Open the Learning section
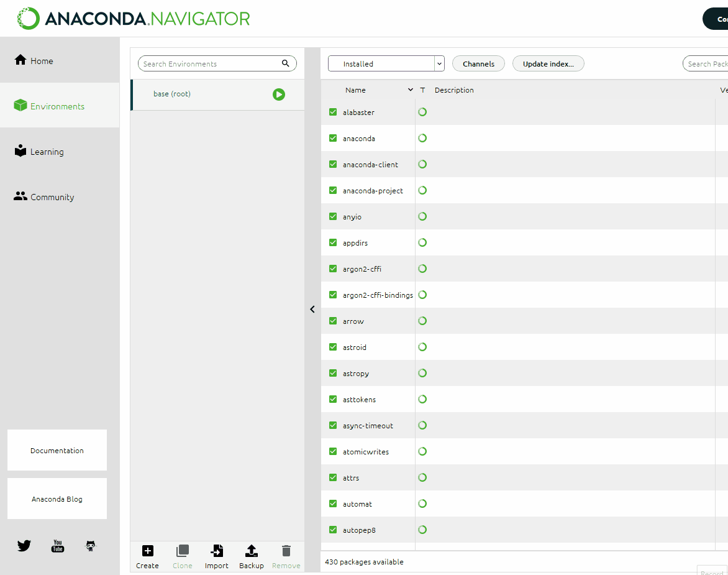The height and width of the screenshot is (575, 728). pyautogui.click(x=60, y=152)
